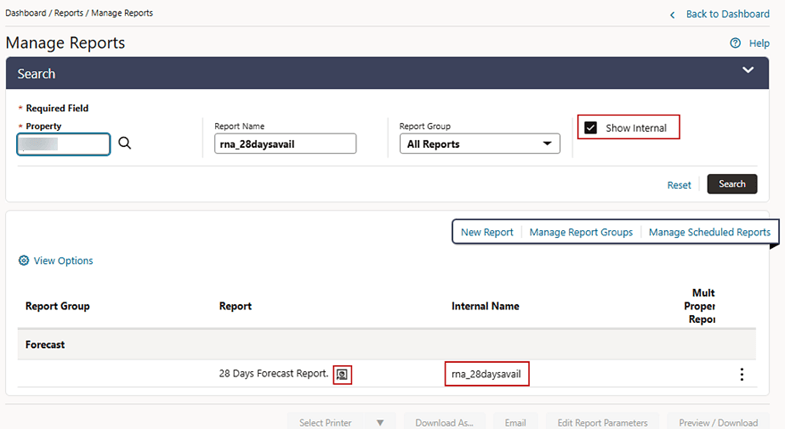Open the Help question mark icon

click(x=735, y=43)
